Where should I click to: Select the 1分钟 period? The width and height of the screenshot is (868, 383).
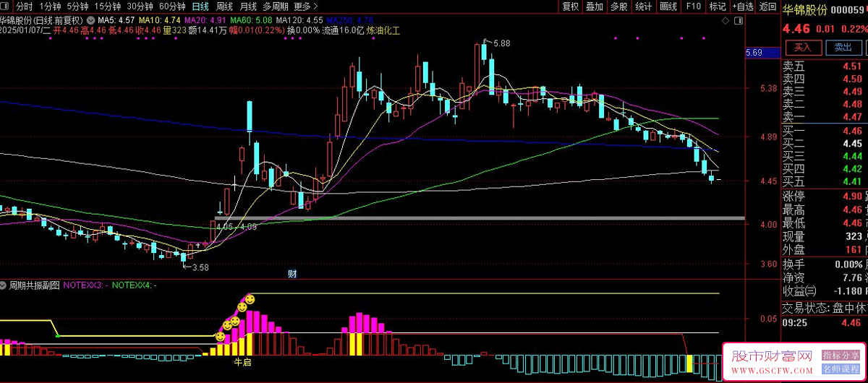(51, 7)
